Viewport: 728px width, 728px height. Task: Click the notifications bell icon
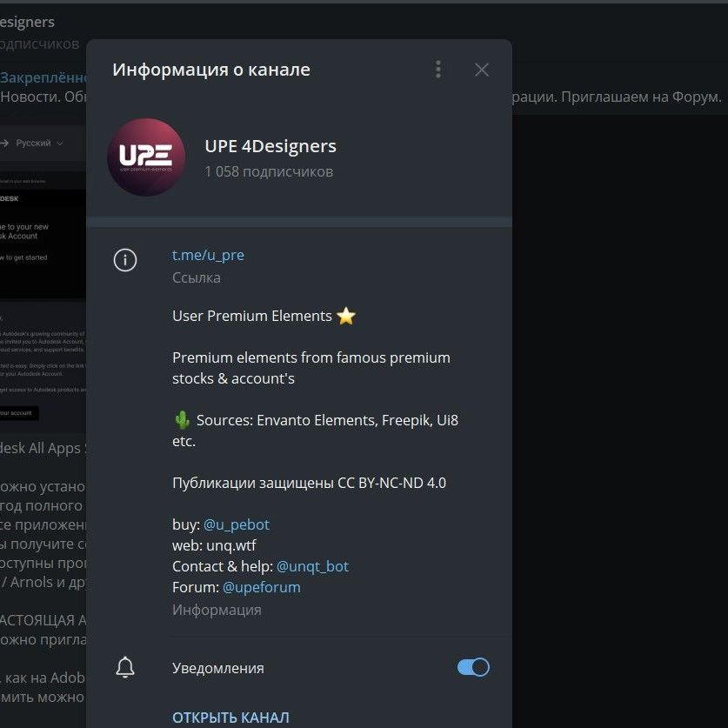125,668
